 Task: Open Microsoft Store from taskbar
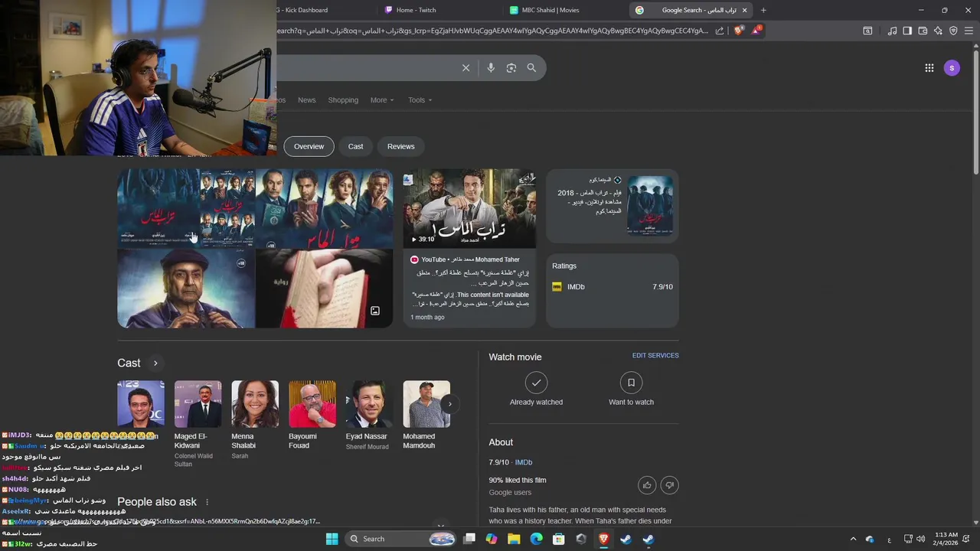pyautogui.click(x=559, y=539)
